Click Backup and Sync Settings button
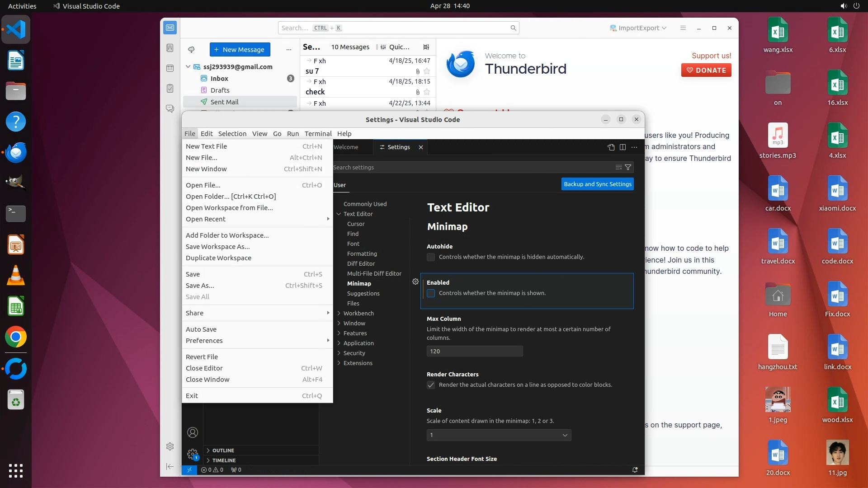 (597, 184)
